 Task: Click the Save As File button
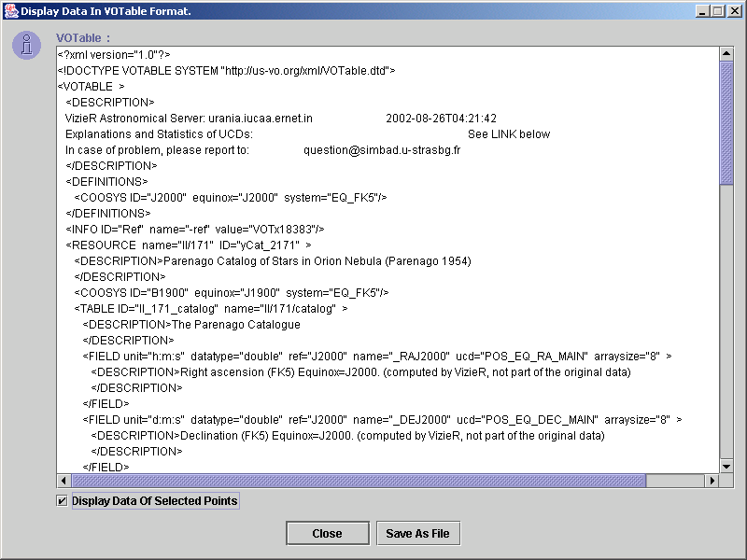417,533
